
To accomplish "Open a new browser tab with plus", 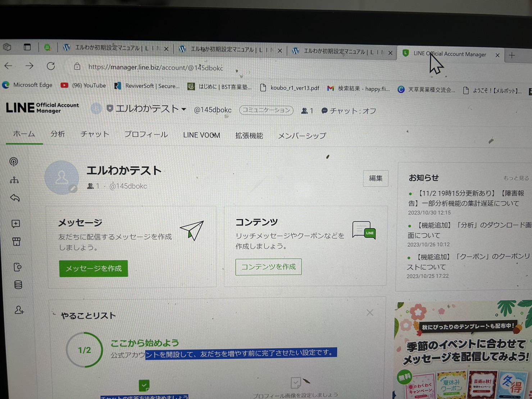I will click(x=512, y=55).
